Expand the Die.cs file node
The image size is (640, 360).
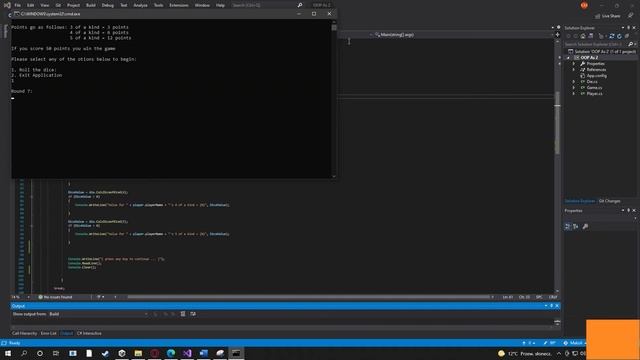[574, 82]
